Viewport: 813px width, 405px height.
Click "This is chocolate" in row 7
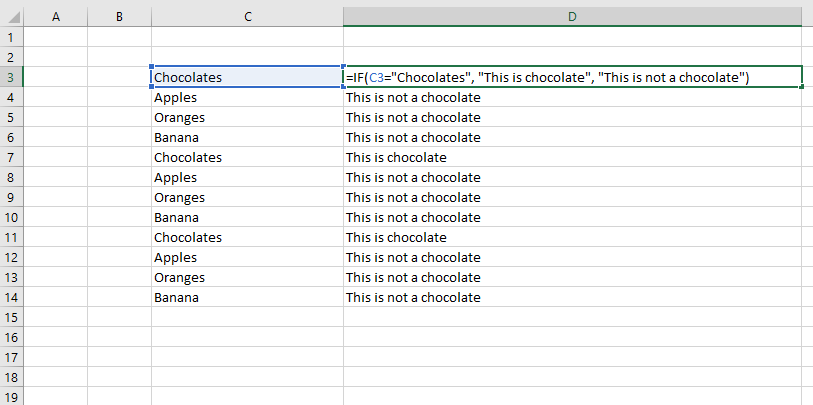pos(396,157)
